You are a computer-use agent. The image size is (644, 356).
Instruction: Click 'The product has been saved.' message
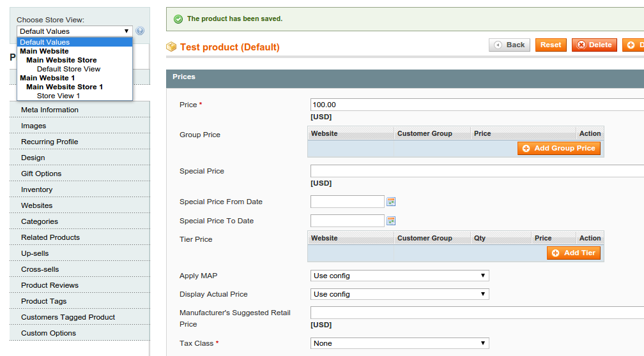coord(234,19)
